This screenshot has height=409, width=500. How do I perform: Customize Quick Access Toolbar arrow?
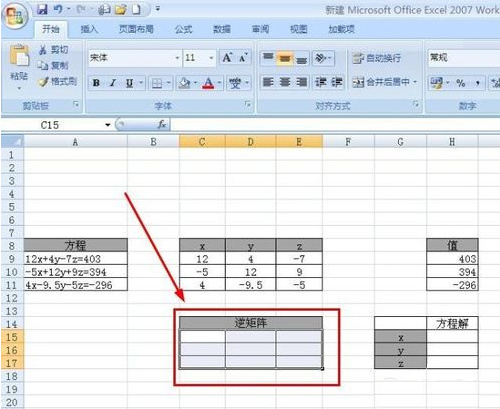[x=157, y=9]
